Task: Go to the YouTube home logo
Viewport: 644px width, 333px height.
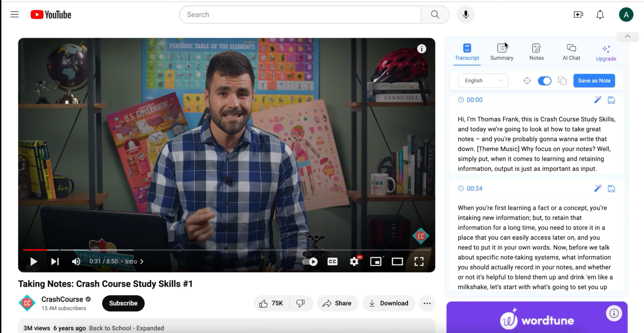Action: point(51,15)
